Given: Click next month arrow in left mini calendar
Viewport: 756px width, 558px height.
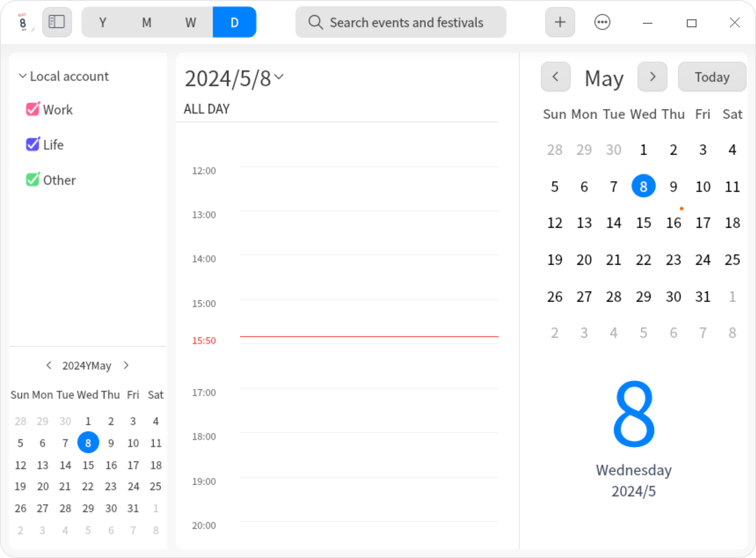Looking at the screenshot, I should (126, 365).
